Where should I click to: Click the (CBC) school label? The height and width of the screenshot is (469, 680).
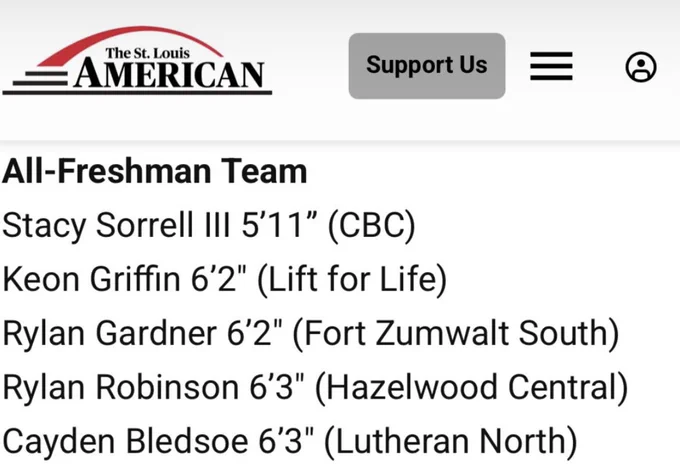372,226
